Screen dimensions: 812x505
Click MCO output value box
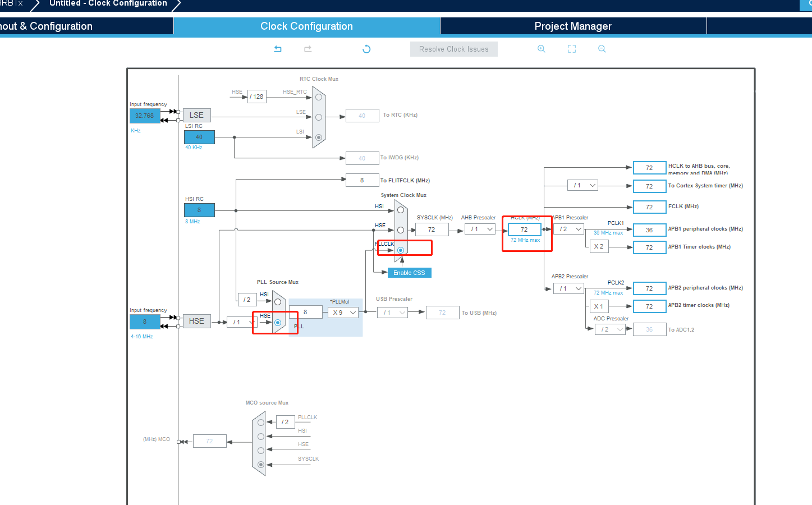(210, 441)
